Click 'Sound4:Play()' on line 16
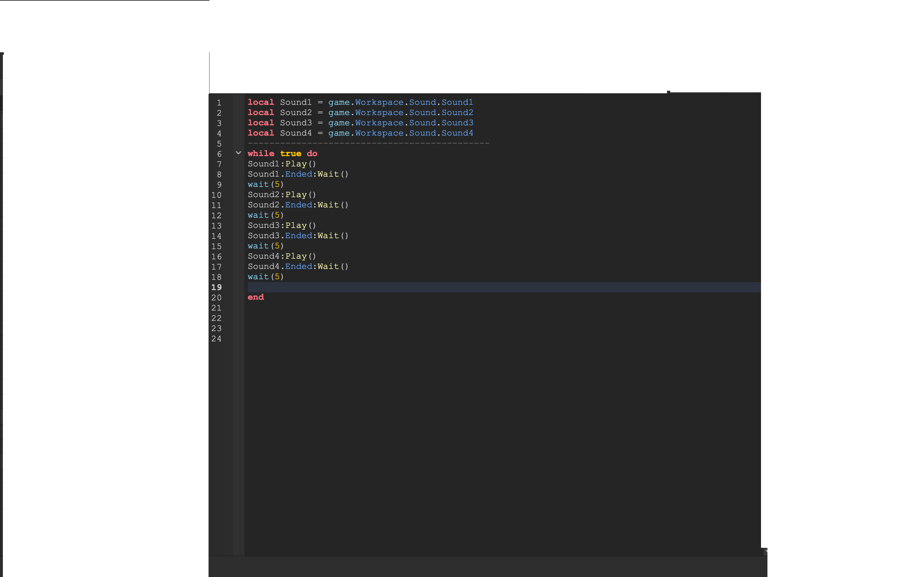This screenshot has width=924, height=577. (282, 256)
